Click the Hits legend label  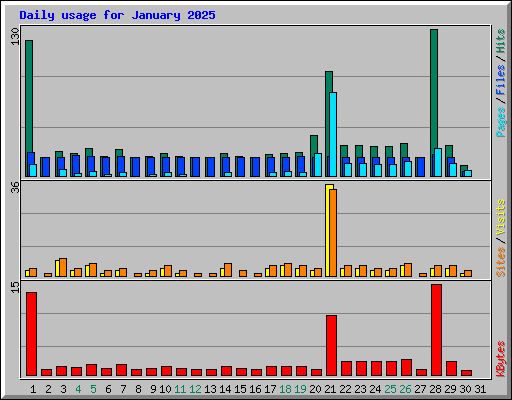pyautogui.click(x=500, y=41)
